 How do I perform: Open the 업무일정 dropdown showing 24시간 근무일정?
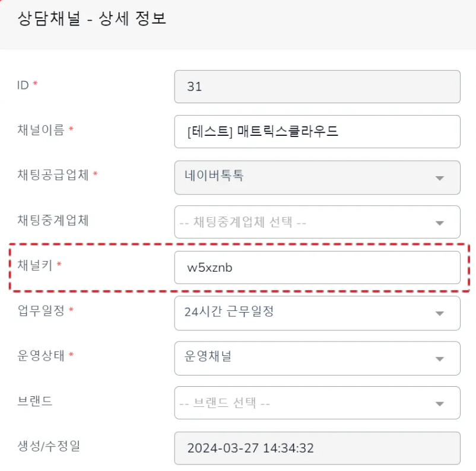pos(317,313)
